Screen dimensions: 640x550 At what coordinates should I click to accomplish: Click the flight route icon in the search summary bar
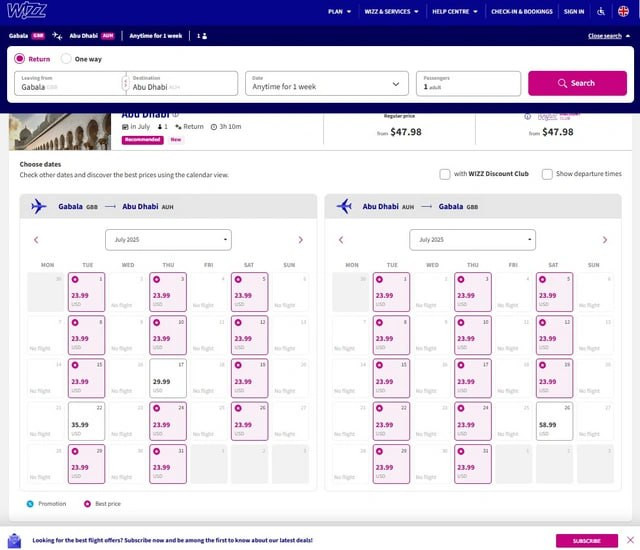pos(57,36)
